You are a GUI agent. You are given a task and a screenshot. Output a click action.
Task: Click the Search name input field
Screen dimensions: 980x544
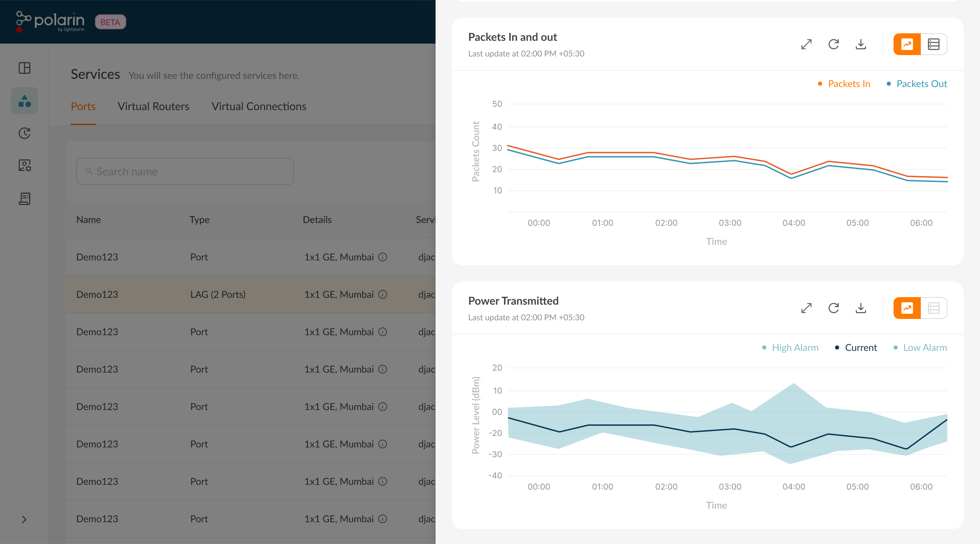185,171
